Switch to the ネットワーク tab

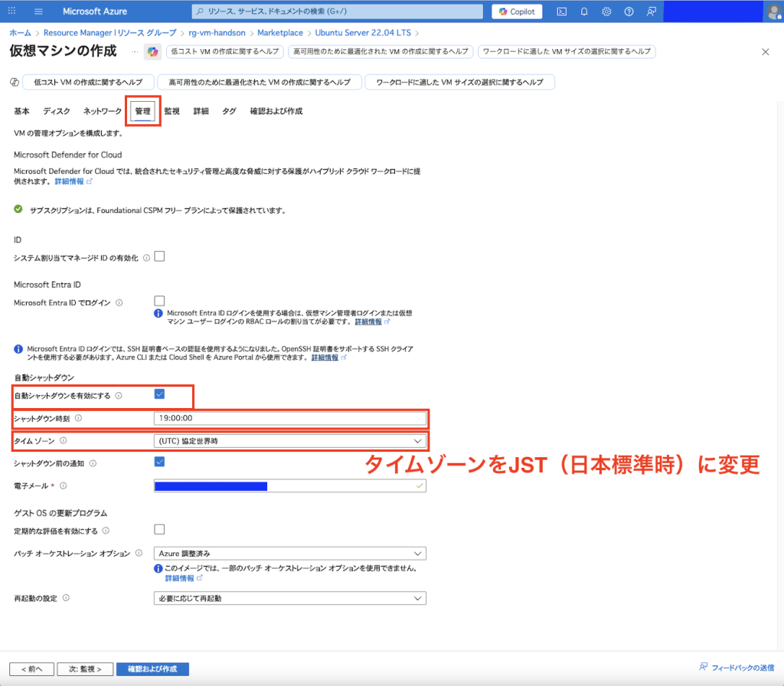coord(103,111)
